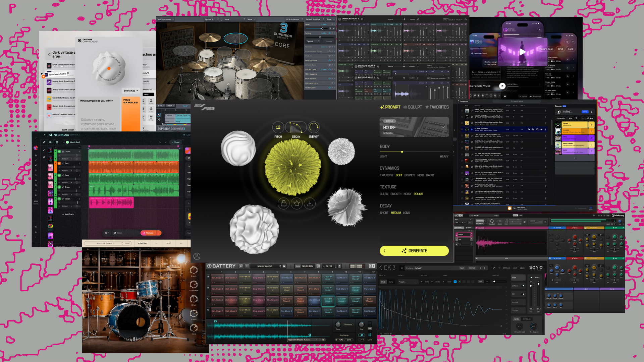Play the video on the phone screen
Image resolution: width=644 pixels, height=362 pixels.
tap(523, 52)
